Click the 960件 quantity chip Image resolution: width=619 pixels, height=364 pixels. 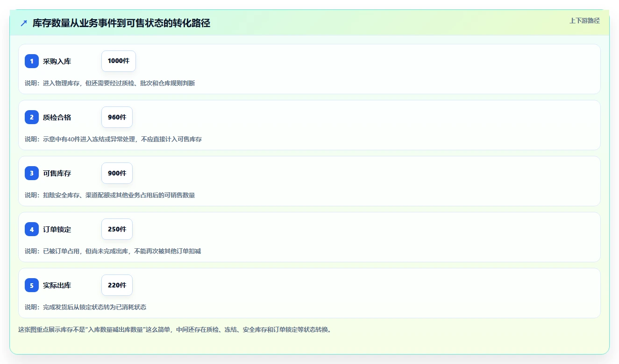pyautogui.click(x=117, y=117)
